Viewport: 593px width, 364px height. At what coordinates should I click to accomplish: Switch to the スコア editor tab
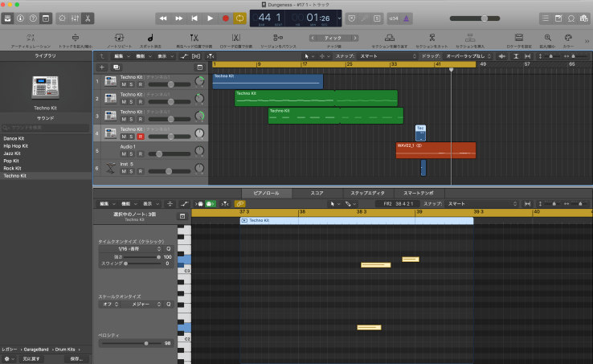[317, 193]
